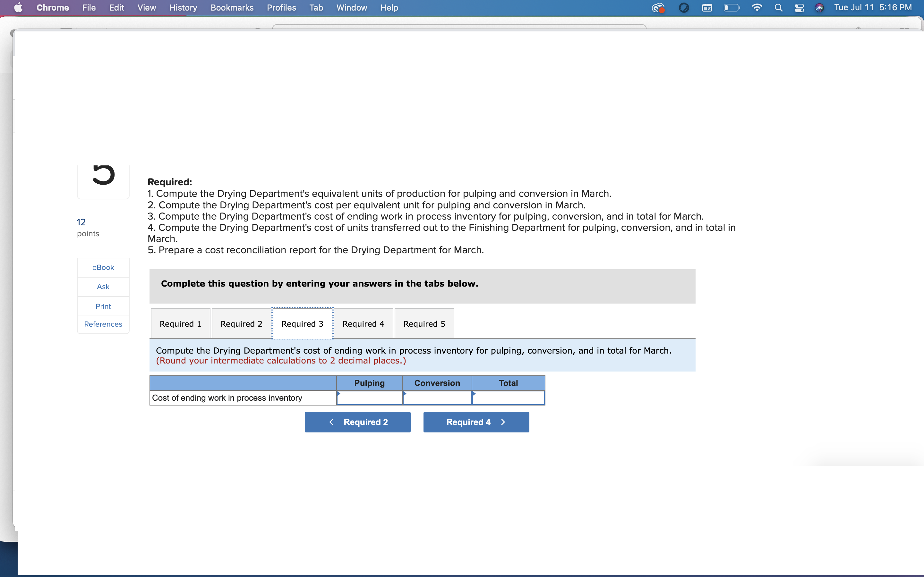Viewport: 924px width, 577px height.
Task: Click the Required 4 forward button
Action: coord(476,422)
